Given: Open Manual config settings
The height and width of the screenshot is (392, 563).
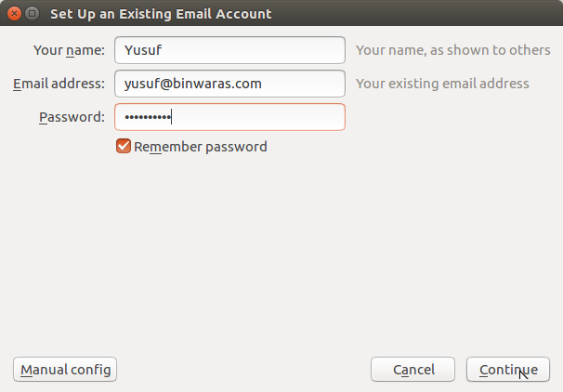Looking at the screenshot, I should (65, 370).
